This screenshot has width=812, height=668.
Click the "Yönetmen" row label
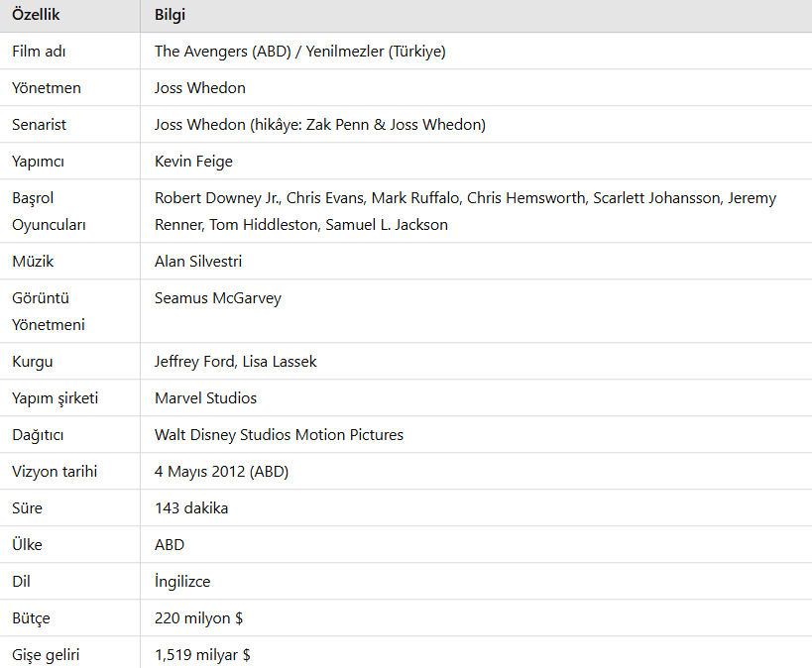point(47,88)
